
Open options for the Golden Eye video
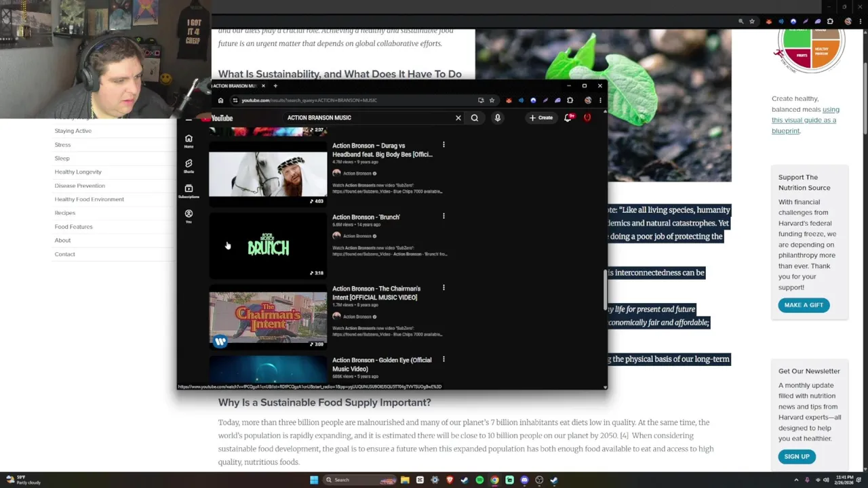[x=443, y=360]
